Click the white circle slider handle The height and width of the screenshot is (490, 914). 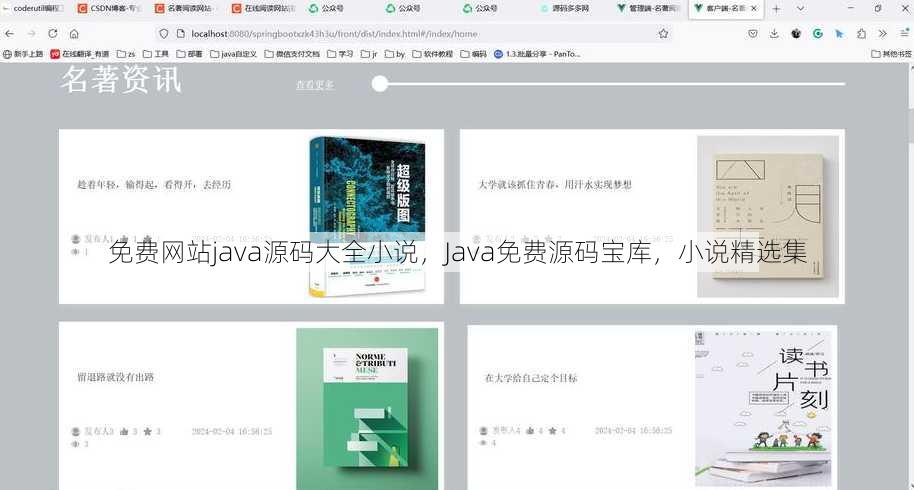(379, 84)
